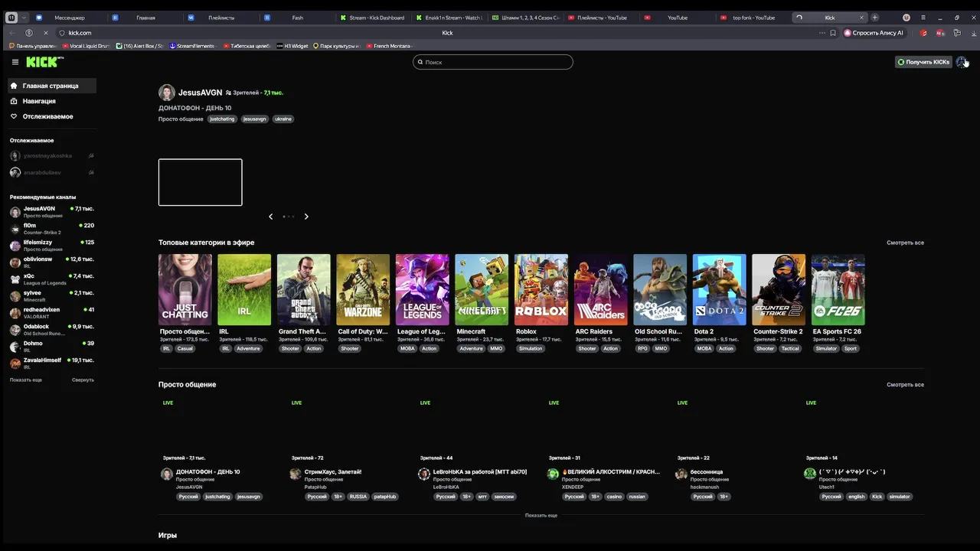Expand more Просто общение streams via Показать еще
This screenshot has width=980, height=551.
[541, 515]
